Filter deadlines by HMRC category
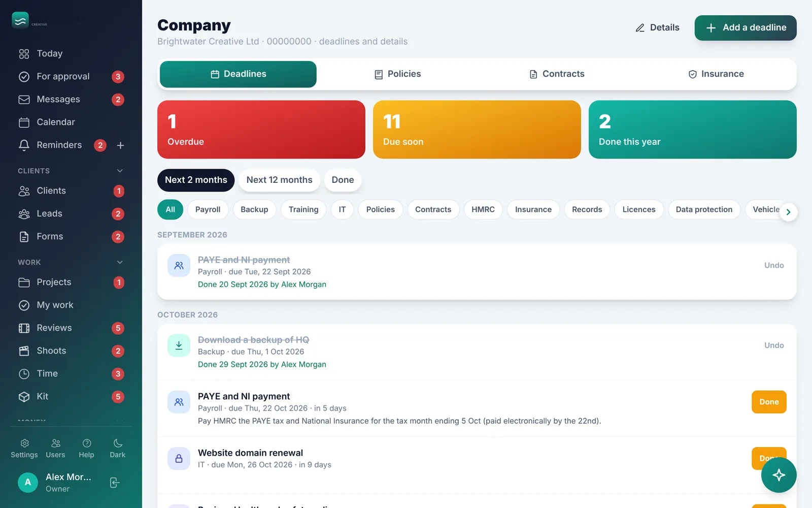 [483, 210]
